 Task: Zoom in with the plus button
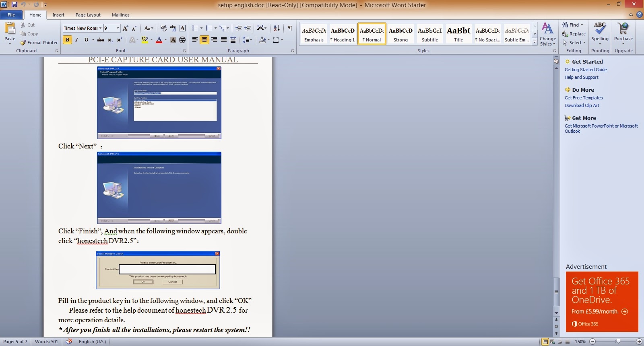639,342
